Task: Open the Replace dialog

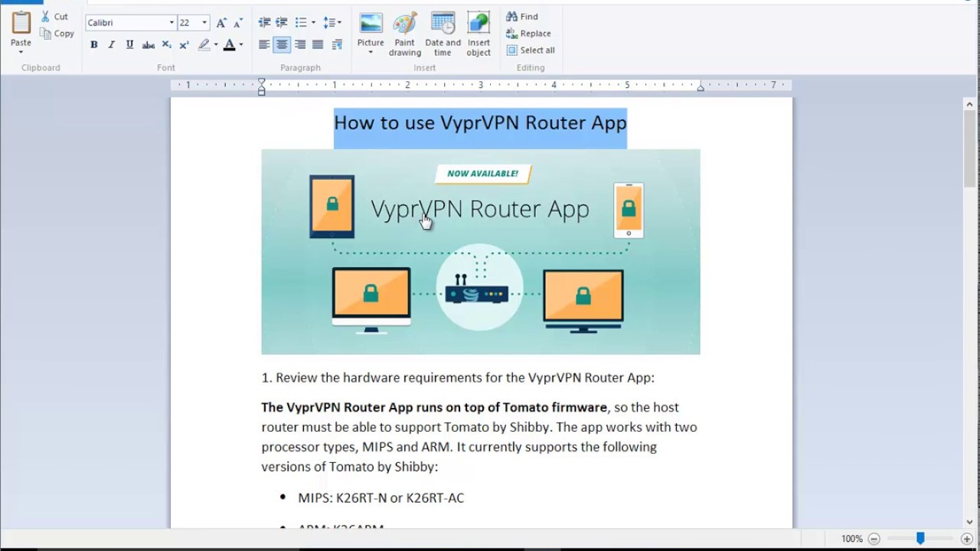Action: pos(528,34)
